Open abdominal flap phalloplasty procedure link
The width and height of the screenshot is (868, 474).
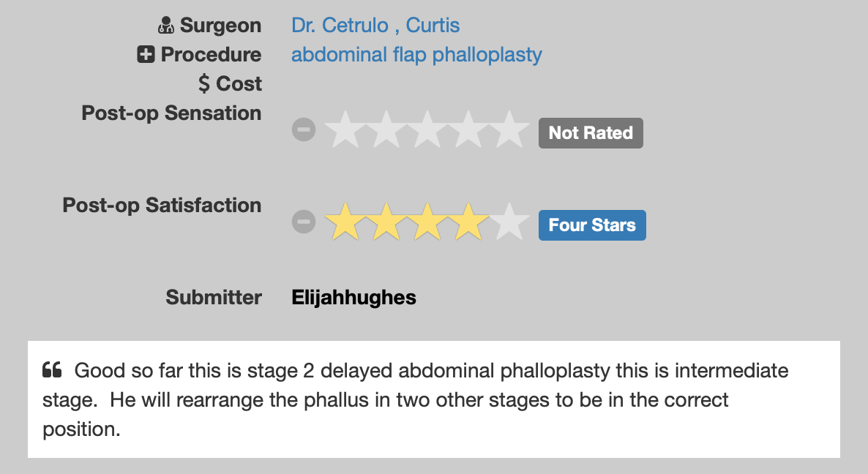(x=416, y=55)
